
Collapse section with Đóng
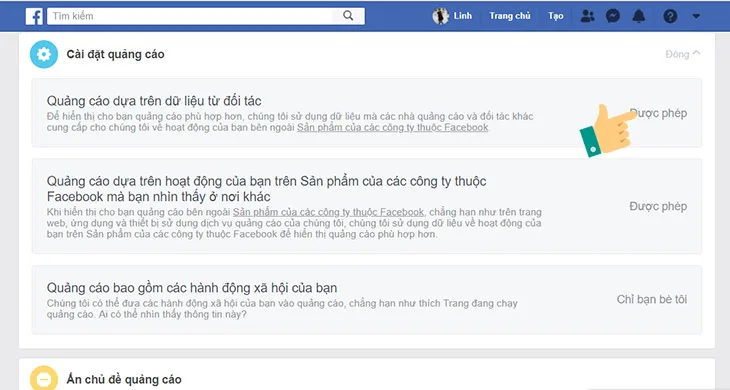683,54
